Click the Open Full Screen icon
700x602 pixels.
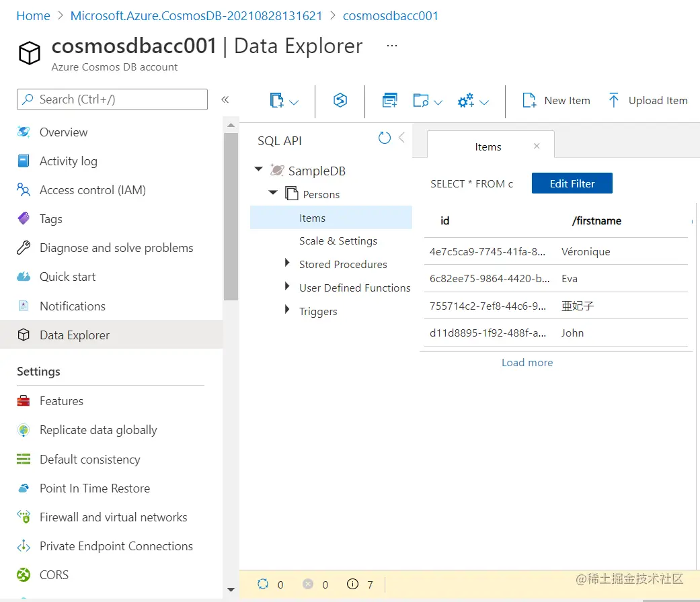point(390,101)
